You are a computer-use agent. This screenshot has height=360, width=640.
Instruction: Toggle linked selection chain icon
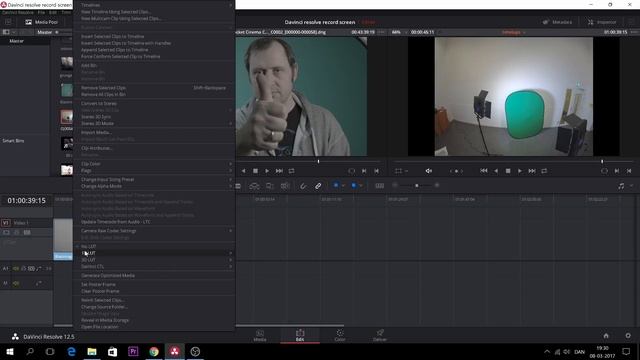318,186
